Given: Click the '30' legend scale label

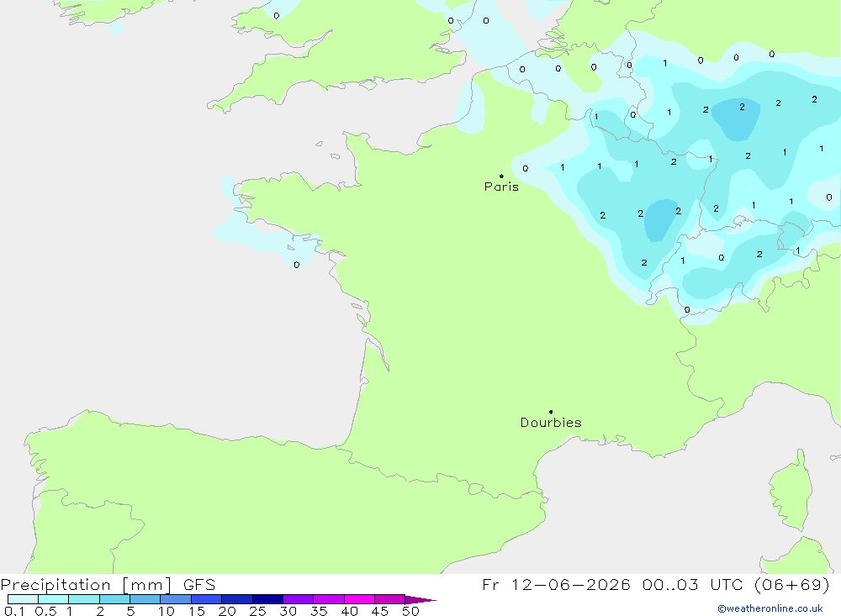Looking at the screenshot, I should 288,611.
